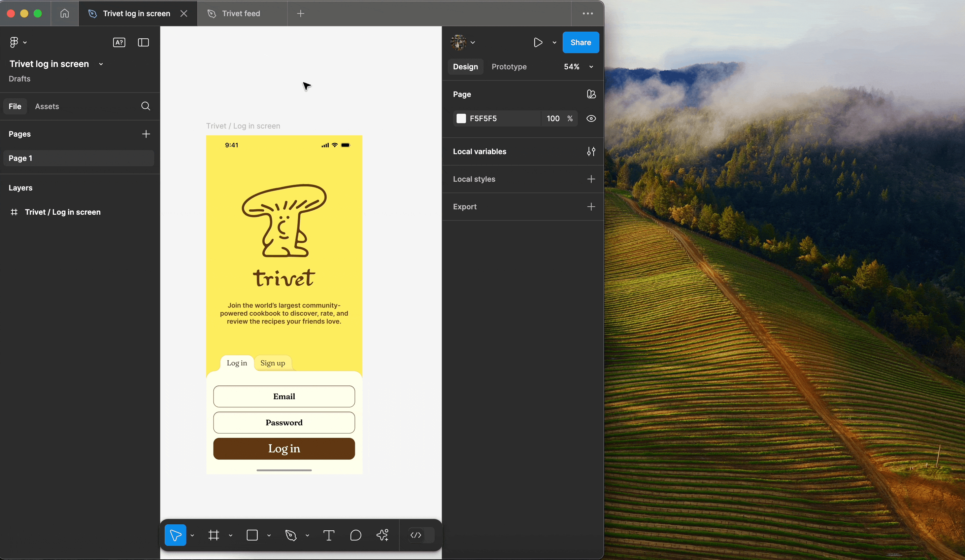Click the F5F5F5 page color swatch
Screen dimensions: 965x560
pos(461,119)
